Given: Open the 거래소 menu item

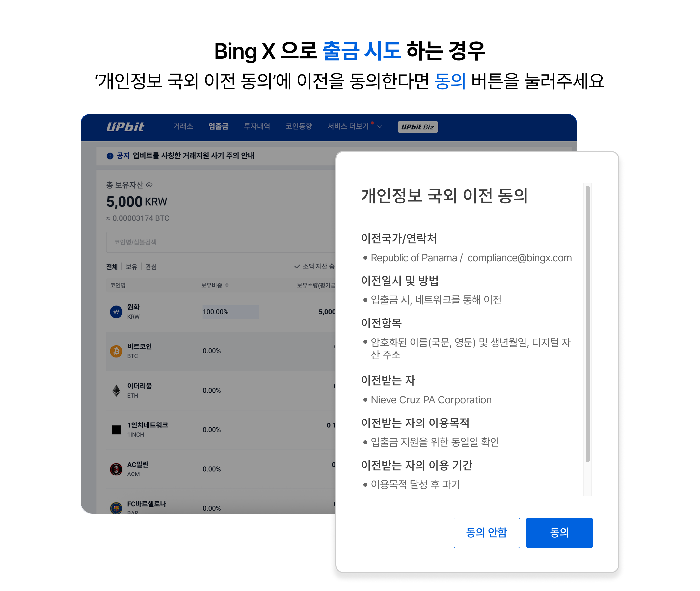Looking at the screenshot, I should coord(183,126).
